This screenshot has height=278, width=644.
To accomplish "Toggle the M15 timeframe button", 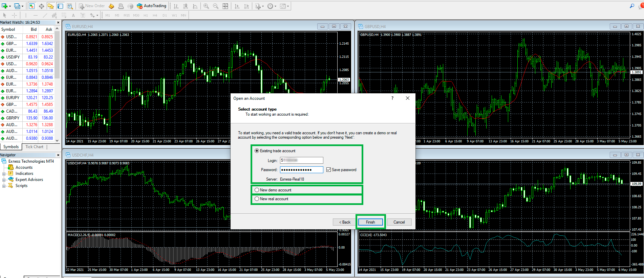I will pyautogui.click(x=127, y=15).
